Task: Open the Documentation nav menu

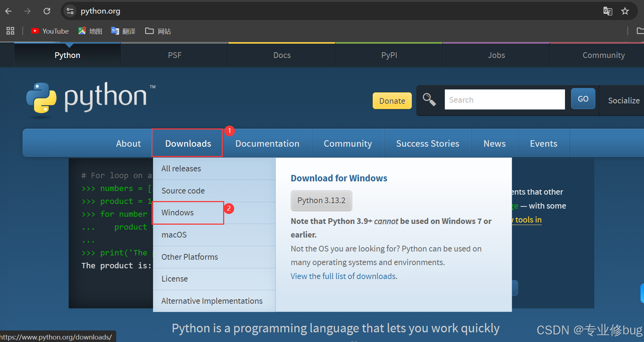Action: (x=267, y=143)
